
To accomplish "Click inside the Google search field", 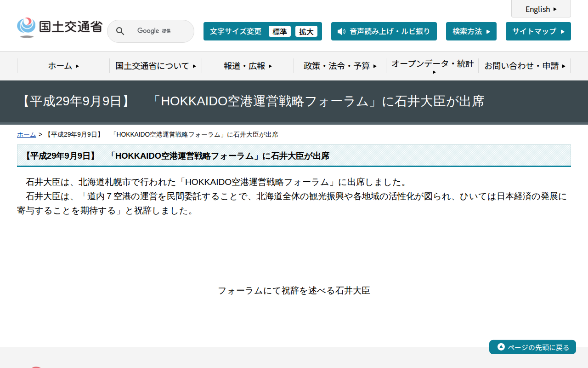I will 156,31.
